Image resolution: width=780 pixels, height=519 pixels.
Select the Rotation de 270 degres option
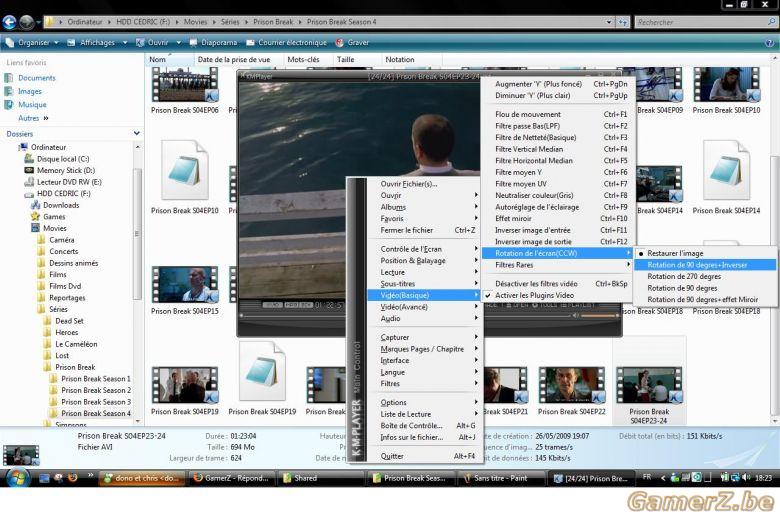[x=705, y=277]
